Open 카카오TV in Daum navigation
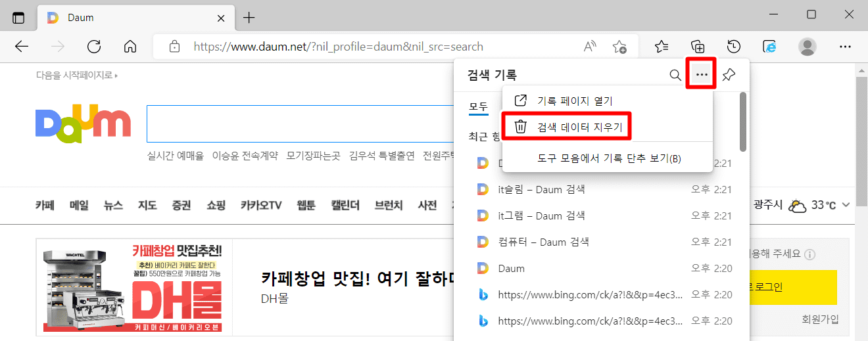The width and height of the screenshot is (868, 341). [261, 206]
